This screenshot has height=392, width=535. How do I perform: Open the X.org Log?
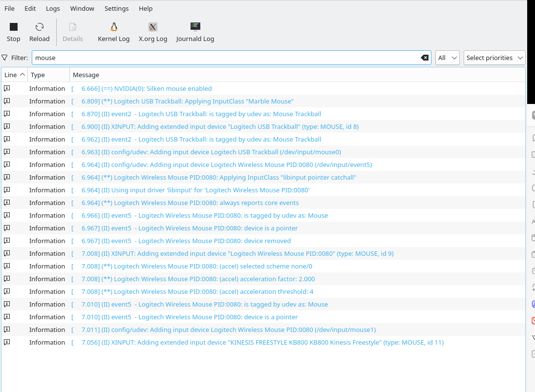(x=153, y=32)
